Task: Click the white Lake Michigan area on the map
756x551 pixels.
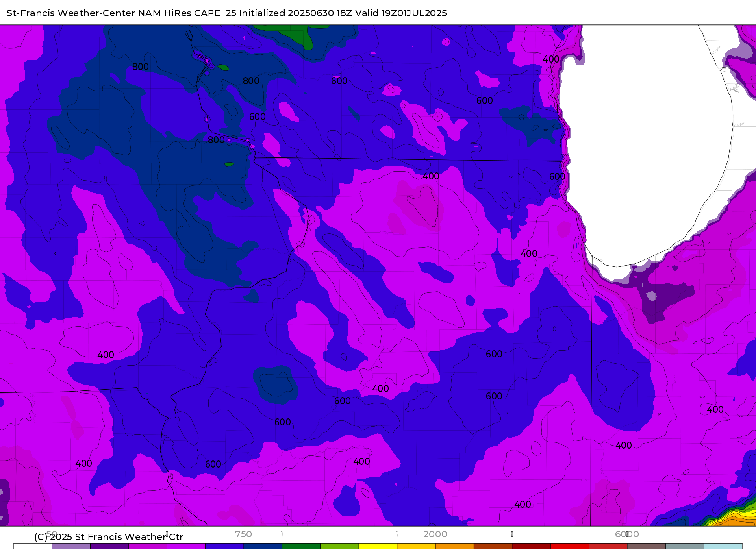Action: click(646, 146)
